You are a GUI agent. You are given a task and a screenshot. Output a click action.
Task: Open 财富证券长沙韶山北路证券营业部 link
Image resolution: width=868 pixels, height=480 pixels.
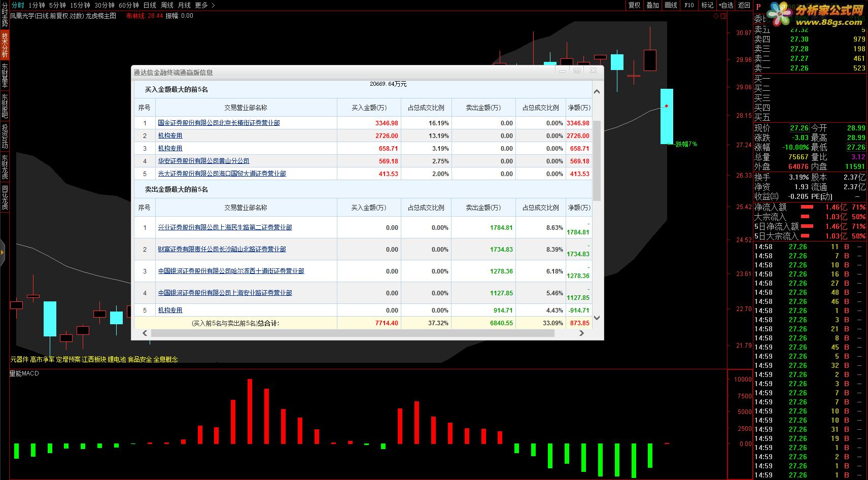(222, 249)
